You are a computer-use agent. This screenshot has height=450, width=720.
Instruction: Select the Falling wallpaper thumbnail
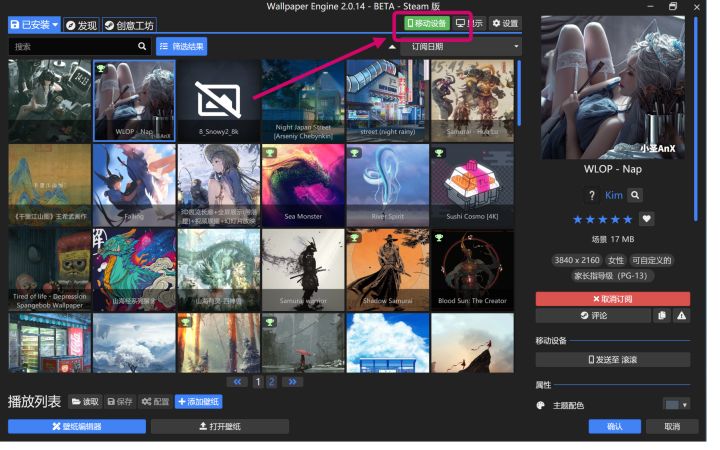point(134,185)
